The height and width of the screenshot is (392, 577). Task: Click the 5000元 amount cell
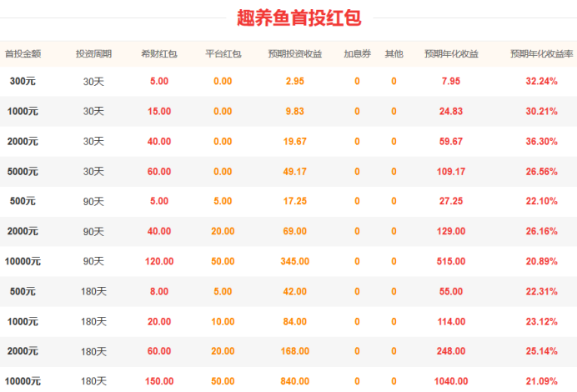coord(23,172)
